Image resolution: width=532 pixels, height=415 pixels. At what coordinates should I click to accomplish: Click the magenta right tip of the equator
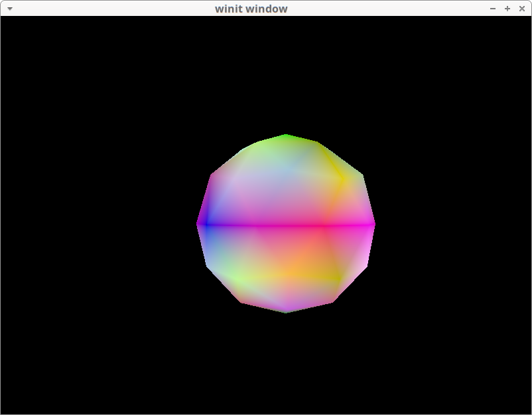pyautogui.click(x=370, y=225)
